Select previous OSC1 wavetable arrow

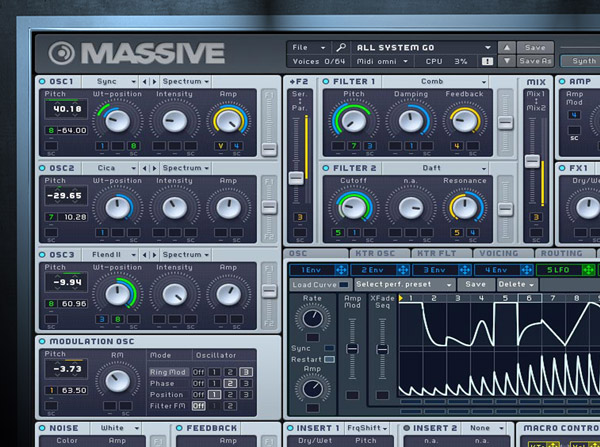tap(145, 82)
